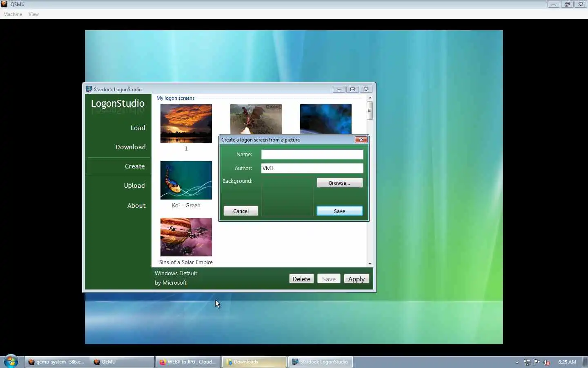Open WEBP to JPG browser taskbar item

(x=188, y=362)
